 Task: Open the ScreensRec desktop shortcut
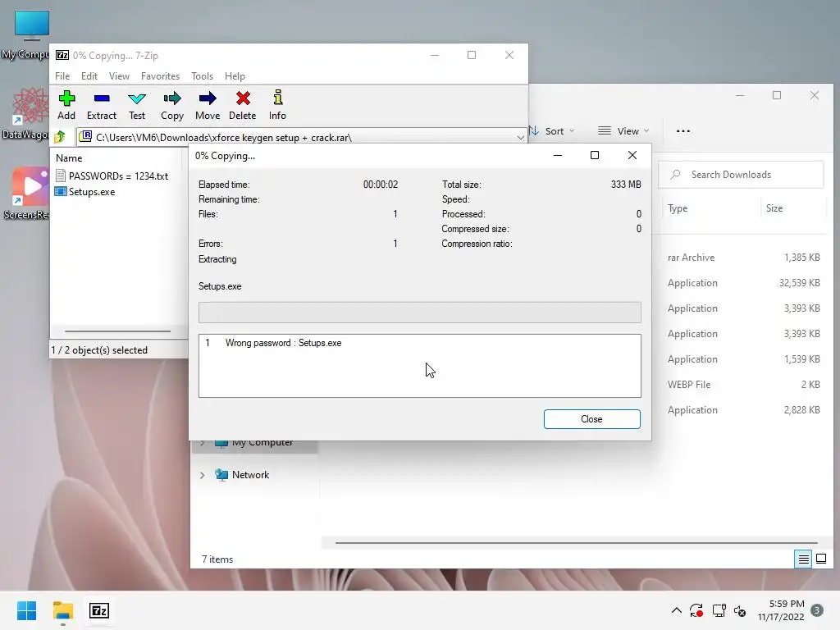tap(27, 194)
